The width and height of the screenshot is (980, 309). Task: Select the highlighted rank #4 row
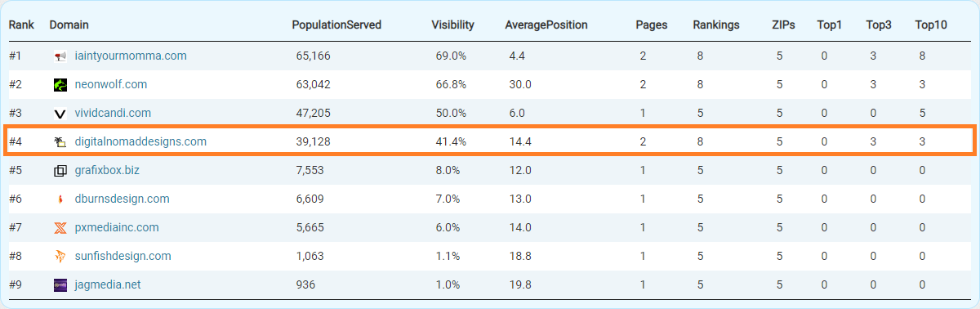click(490, 141)
